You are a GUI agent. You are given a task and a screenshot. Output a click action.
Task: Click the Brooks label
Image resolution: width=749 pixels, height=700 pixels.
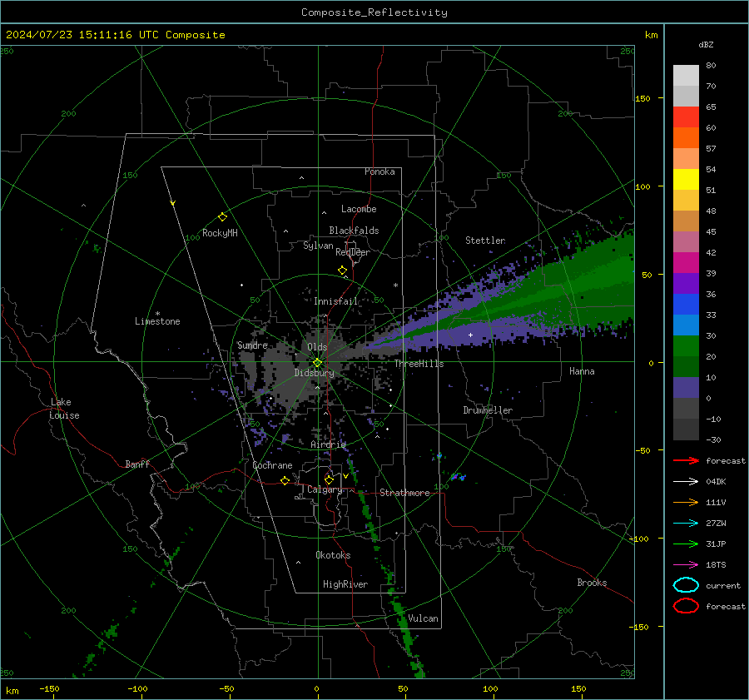592,583
